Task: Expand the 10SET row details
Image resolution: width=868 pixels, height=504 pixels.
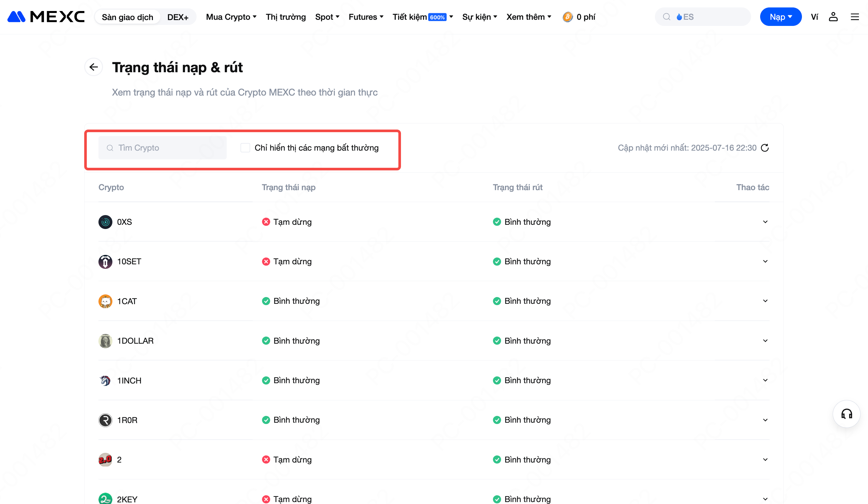Action: tap(765, 261)
